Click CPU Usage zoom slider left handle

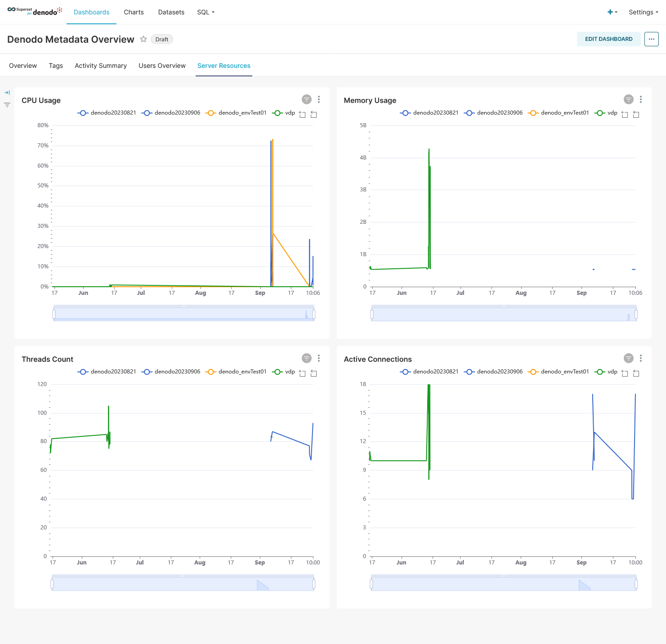click(54, 314)
